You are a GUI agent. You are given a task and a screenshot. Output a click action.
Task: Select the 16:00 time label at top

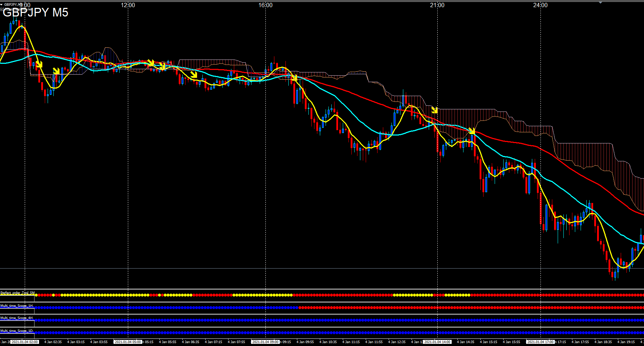point(265,5)
